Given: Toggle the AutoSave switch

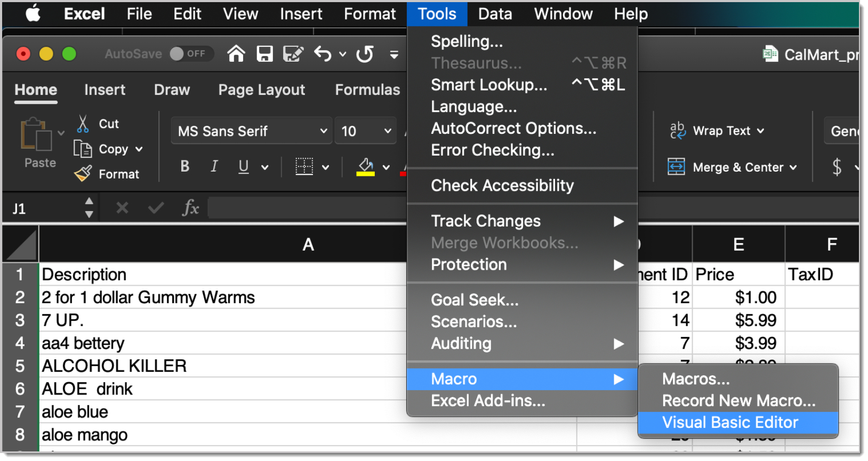Looking at the screenshot, I should (x=191, y=54).
